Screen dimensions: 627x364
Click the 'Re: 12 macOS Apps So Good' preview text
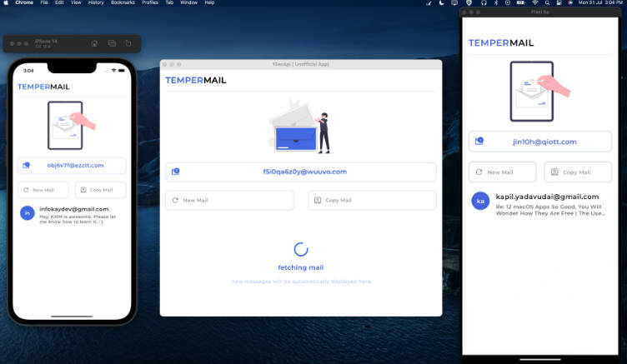coord(550,210)
